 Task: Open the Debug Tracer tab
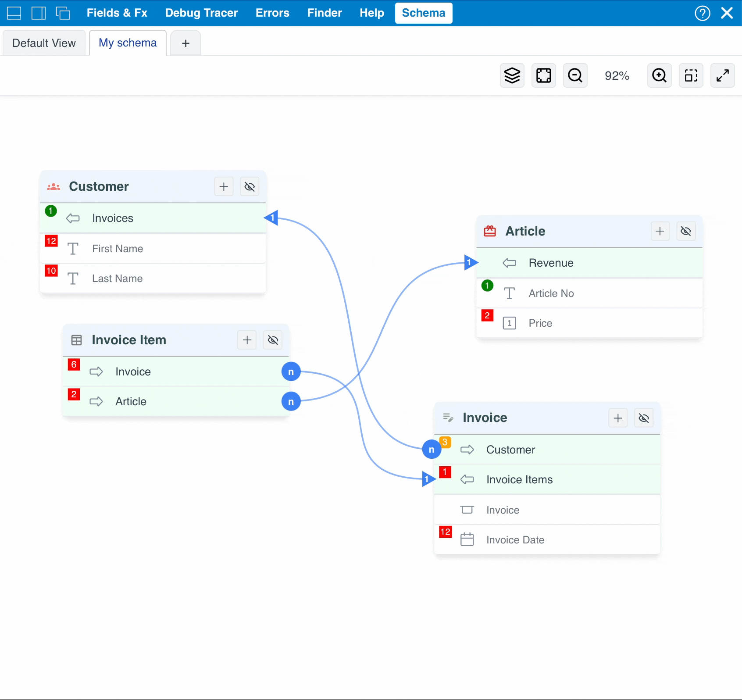[202, 13]
